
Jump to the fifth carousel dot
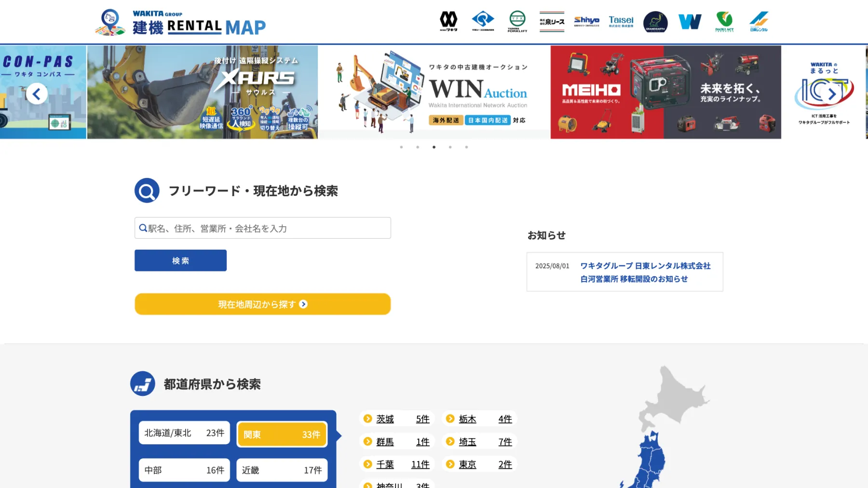(x=466, y=147)
